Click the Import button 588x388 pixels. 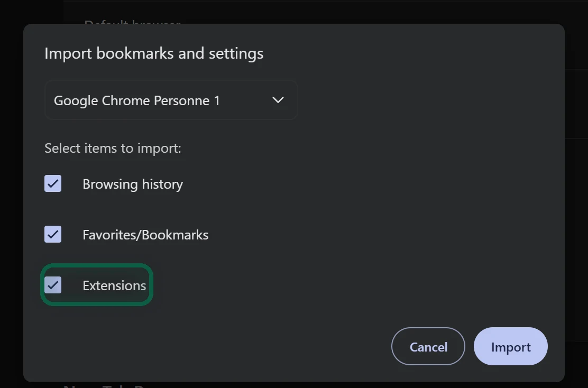(x=511, y=346)
